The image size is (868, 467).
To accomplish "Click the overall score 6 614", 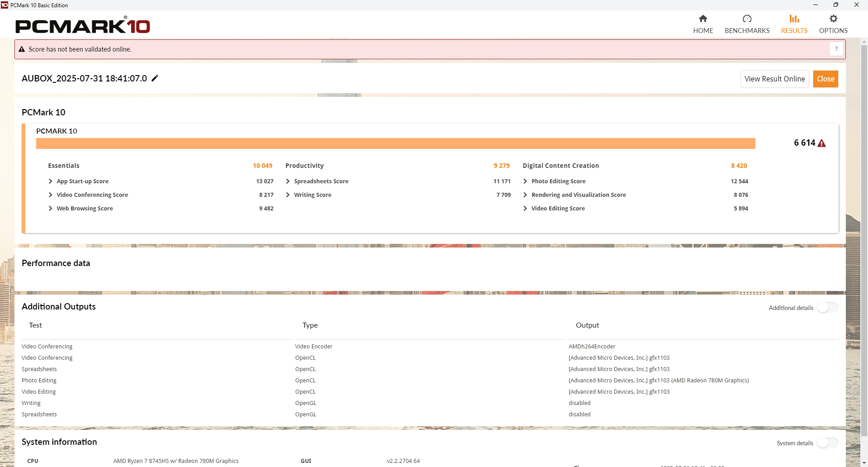I will (804, 143).
